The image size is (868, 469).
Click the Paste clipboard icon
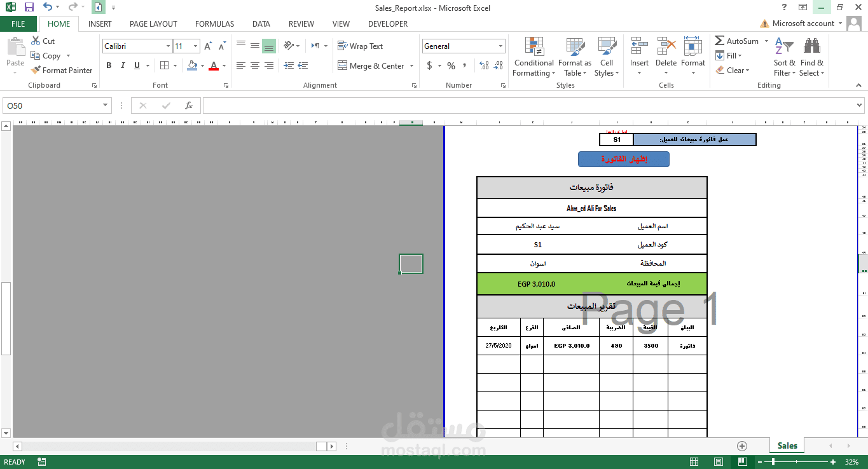pyautogui.click(x=15, y=47)
